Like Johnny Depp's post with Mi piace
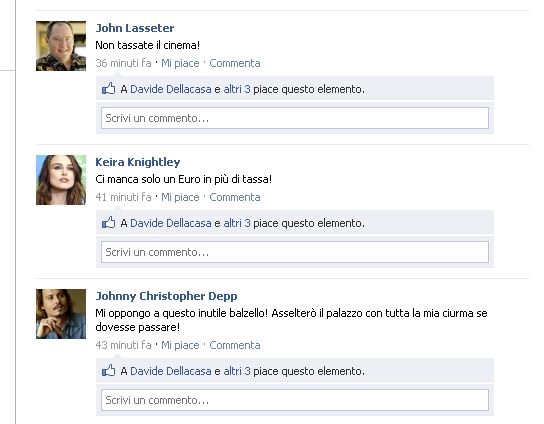 point(180,345)
